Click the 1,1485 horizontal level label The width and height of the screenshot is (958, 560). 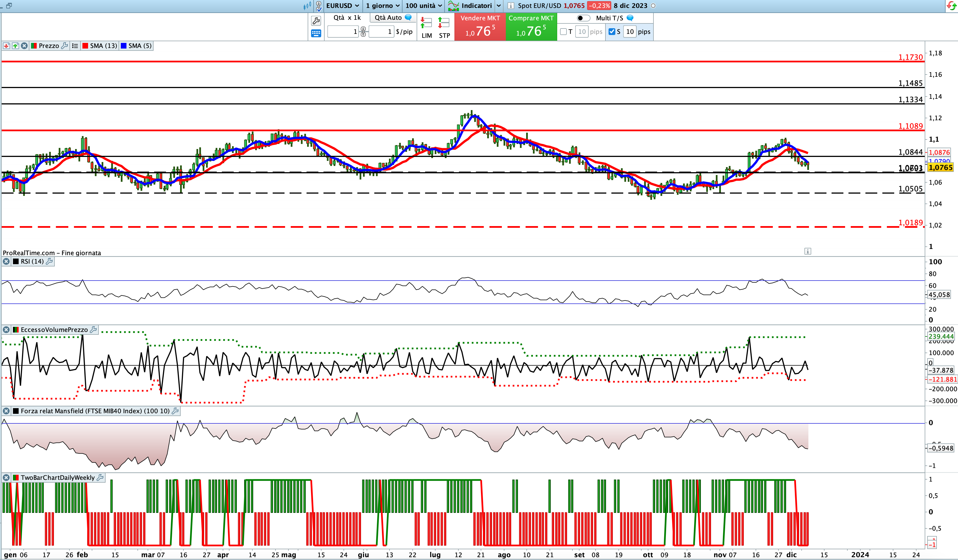[x=911, y=83]
